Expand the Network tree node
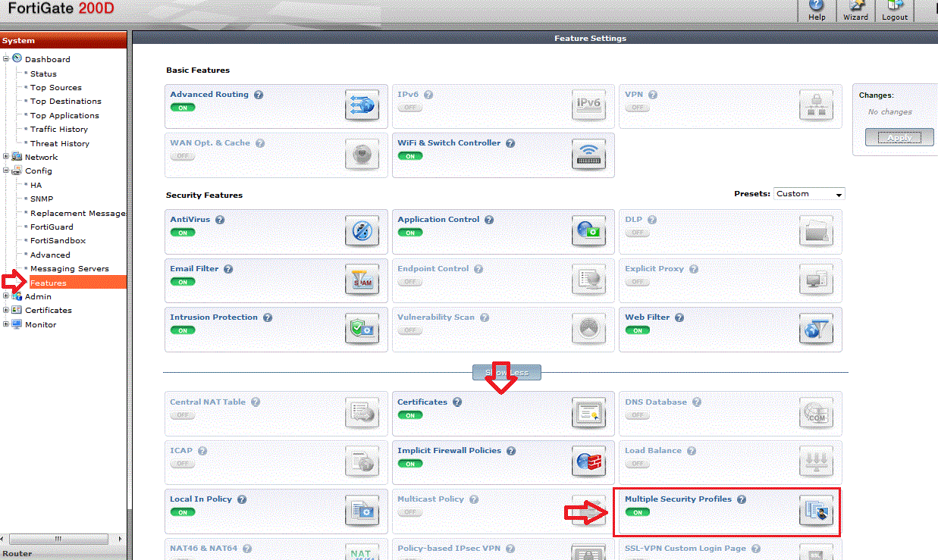This screenshot has width=938, height=560. tap(6, 157)
